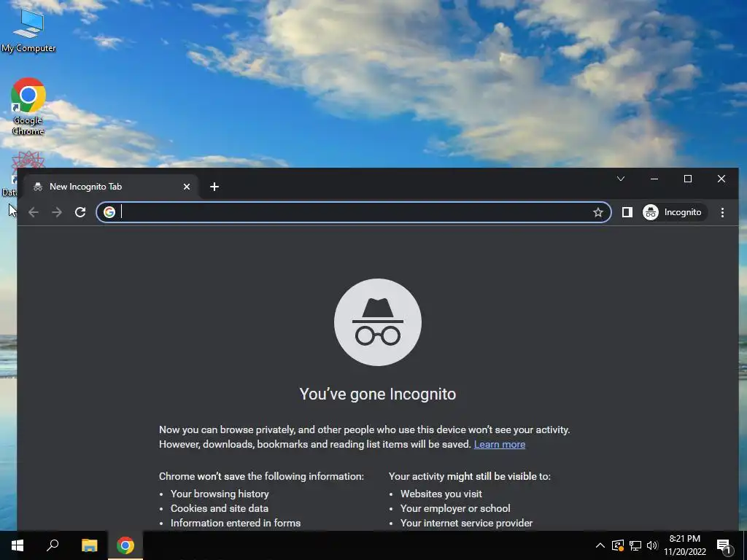Focus the Chrome address bar
Screen dimensions: 747x560
click(354, 212)
